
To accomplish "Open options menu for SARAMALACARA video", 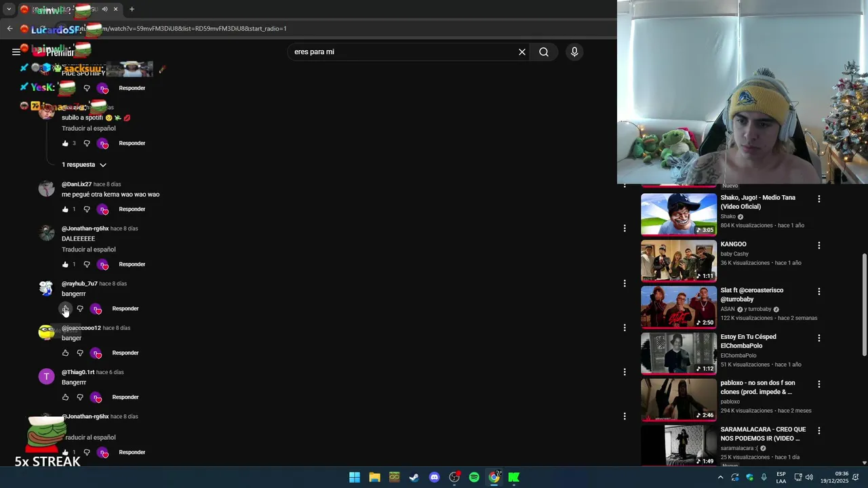I will click(818, 430).
